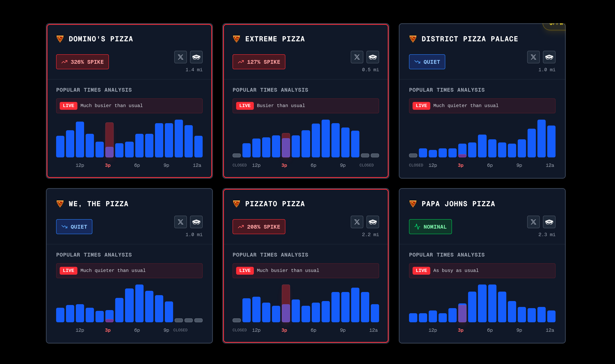The width and height of the screenshot is (615, 364).
Task: Click the 208% SPIKE badge on Pizzato Pizza
Action: 259,227
